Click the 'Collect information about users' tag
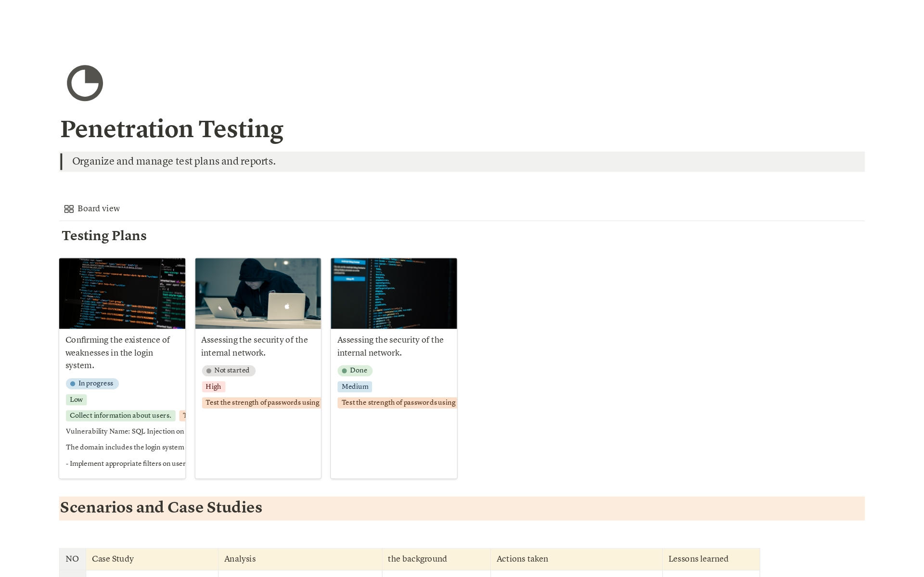 click(120, 415)
